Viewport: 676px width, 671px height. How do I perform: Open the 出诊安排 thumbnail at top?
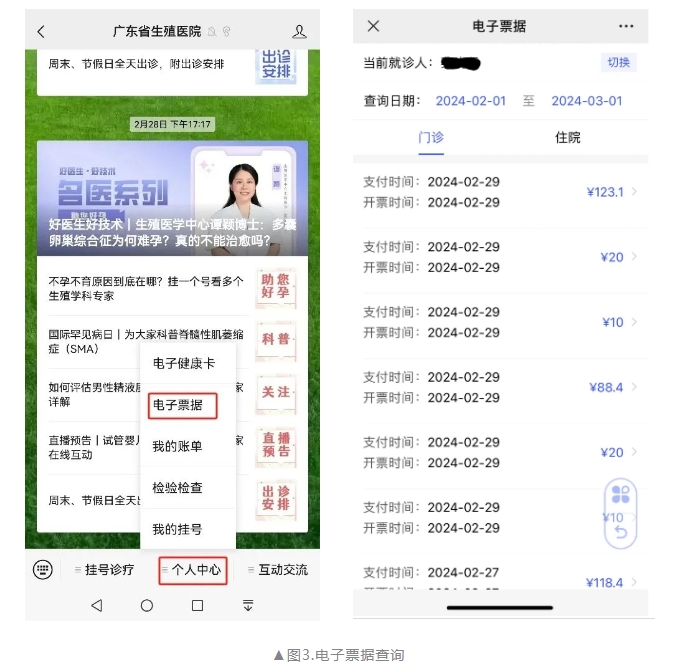point(276,66)
